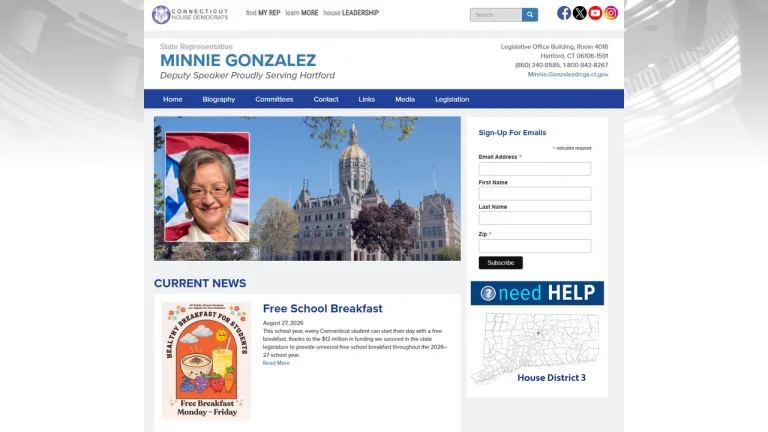
Task: Open the need HELP banner
Action: coord(537,293)
